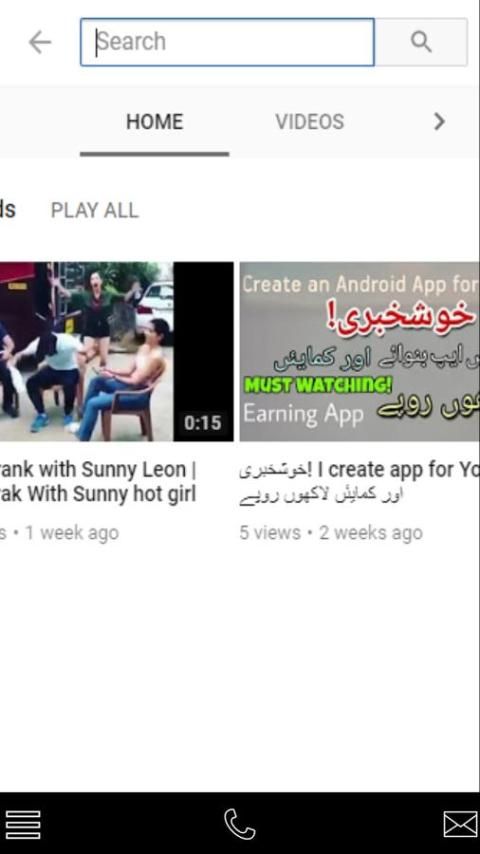The width and height of the screenshot is (480, 854).
Task: Click the 0:15 duration badge on video
Action: [203, 422]
